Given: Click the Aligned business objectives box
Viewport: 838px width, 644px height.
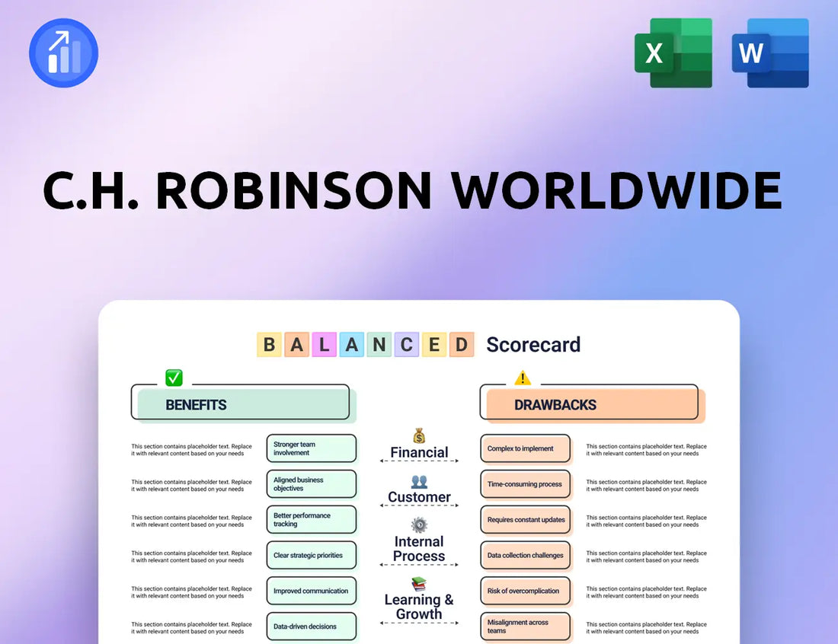Looking at the screenshot, I should [312, 484].
